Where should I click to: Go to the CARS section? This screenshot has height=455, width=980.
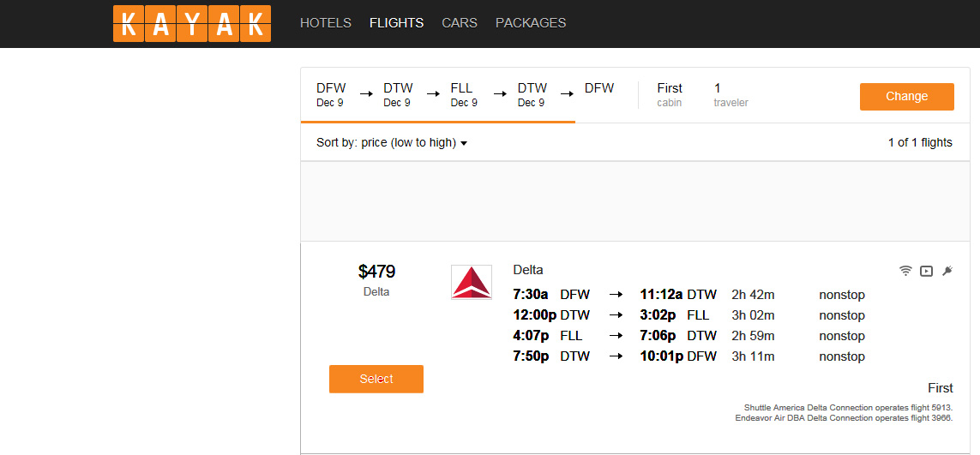click(460, 23)
